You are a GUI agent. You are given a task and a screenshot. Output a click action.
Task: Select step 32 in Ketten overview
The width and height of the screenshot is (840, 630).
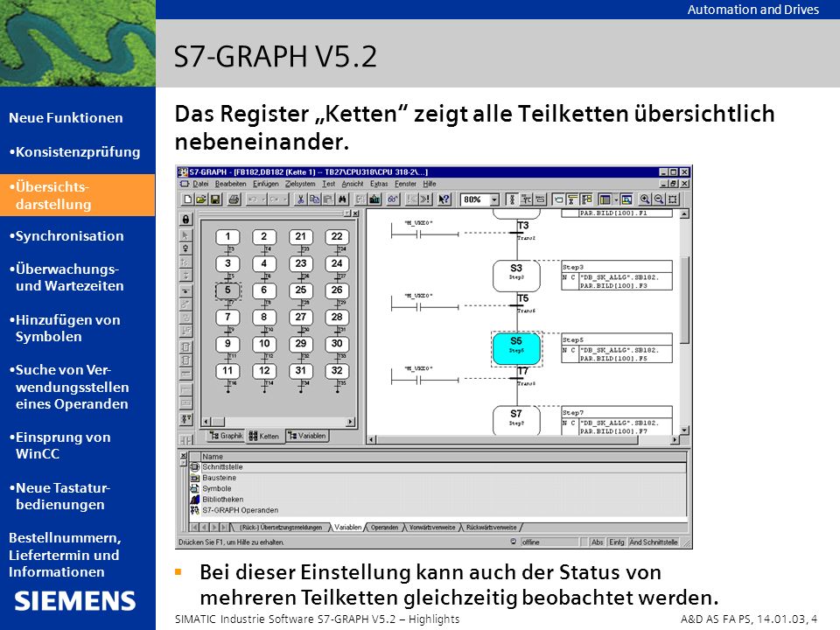click(336, 371)
